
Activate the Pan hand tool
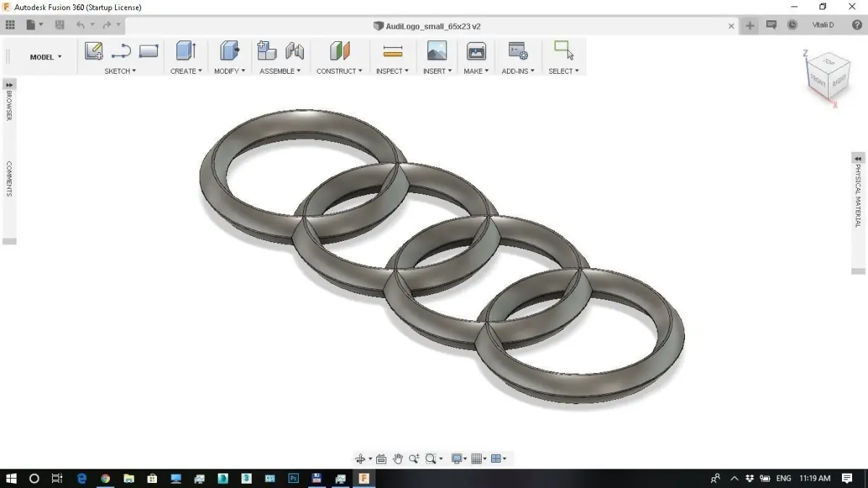[398, 458]
